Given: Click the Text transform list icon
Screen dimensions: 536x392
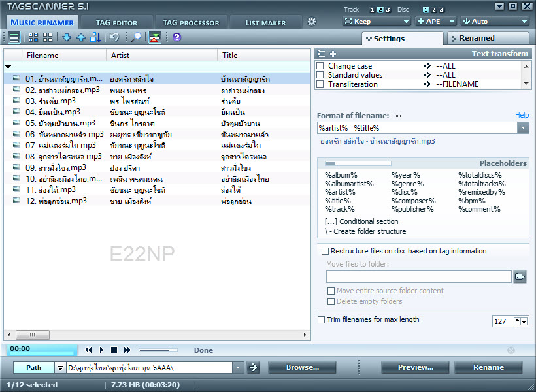Looking at the screenshot, I should 322,54.
